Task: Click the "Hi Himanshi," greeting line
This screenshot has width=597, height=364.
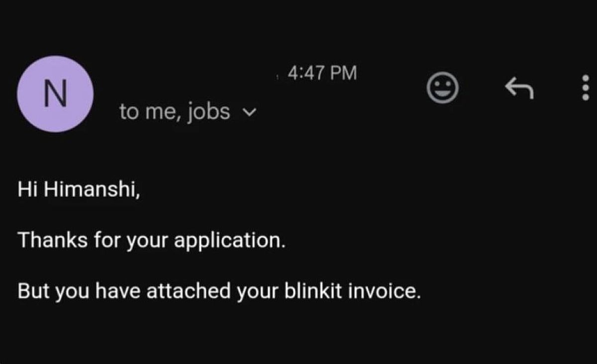Action: [79, 189]
